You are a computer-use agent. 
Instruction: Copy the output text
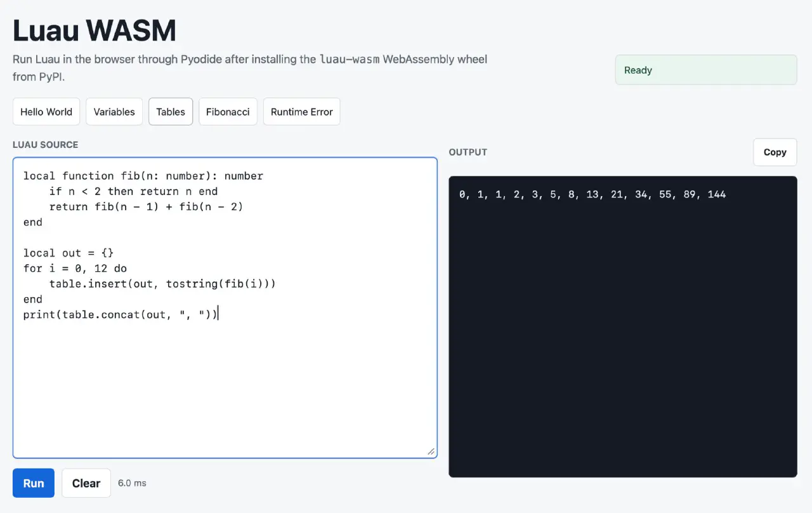point(775,152)
